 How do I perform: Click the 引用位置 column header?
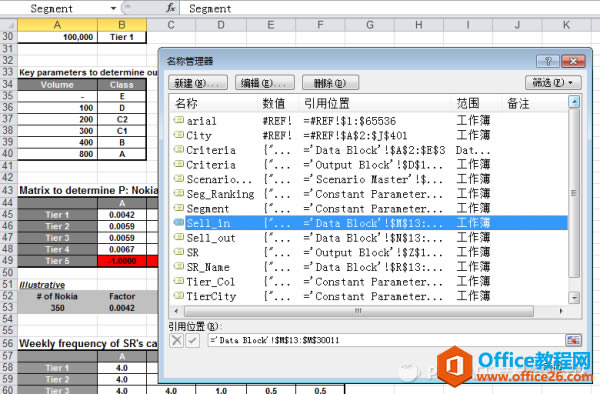375,103
